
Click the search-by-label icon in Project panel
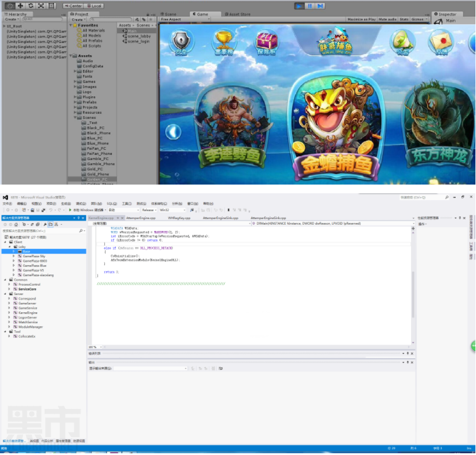click(x=144, y=20)
